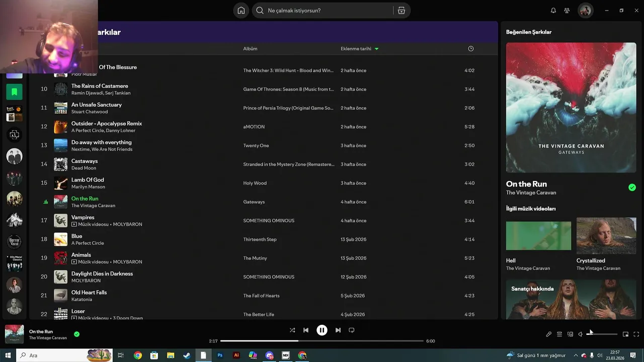Viewport: 644px width, 362px height.
Task: Open the Twenty One album link
Action: pyautogui.click(x=256, y=145)
